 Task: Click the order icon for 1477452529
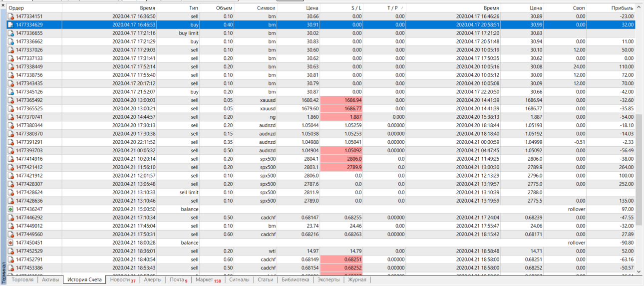[x=10, y=251]
